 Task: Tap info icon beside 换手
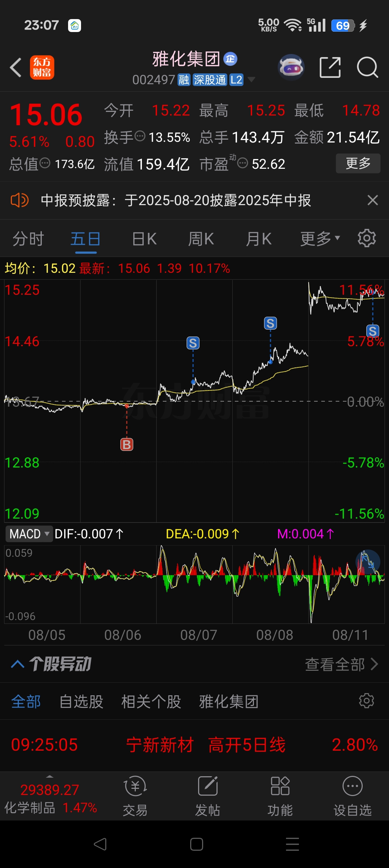point(140,136)
